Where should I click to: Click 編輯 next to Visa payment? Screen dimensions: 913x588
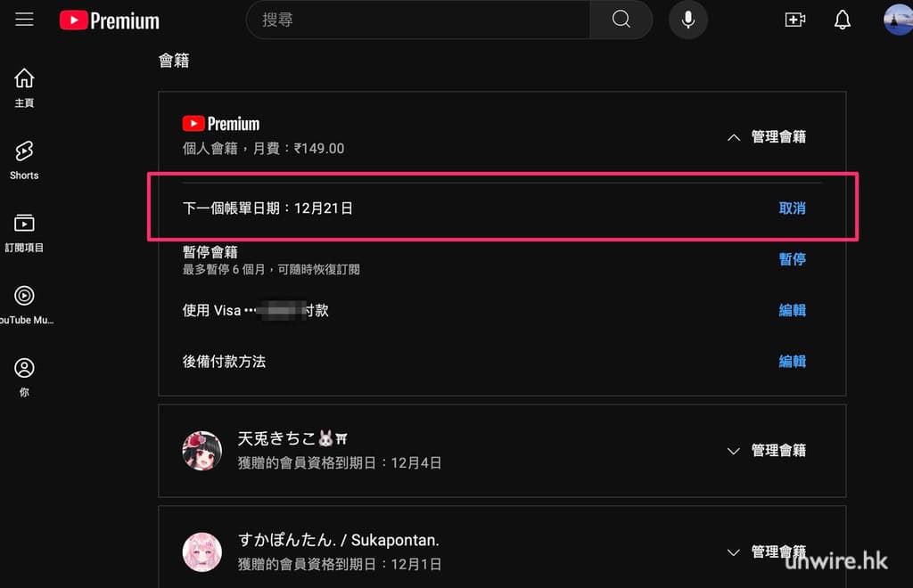tap(792, 311)
